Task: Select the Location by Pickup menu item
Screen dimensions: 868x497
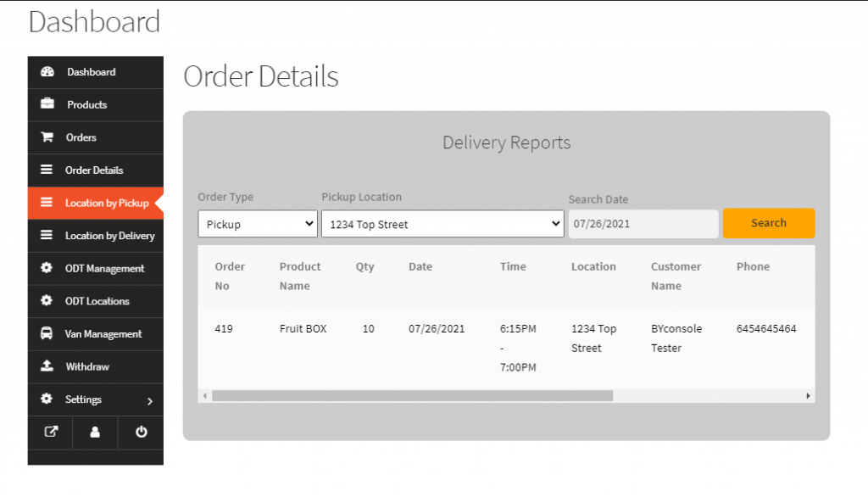Action: pyautogui.click(x=95, y=203)
